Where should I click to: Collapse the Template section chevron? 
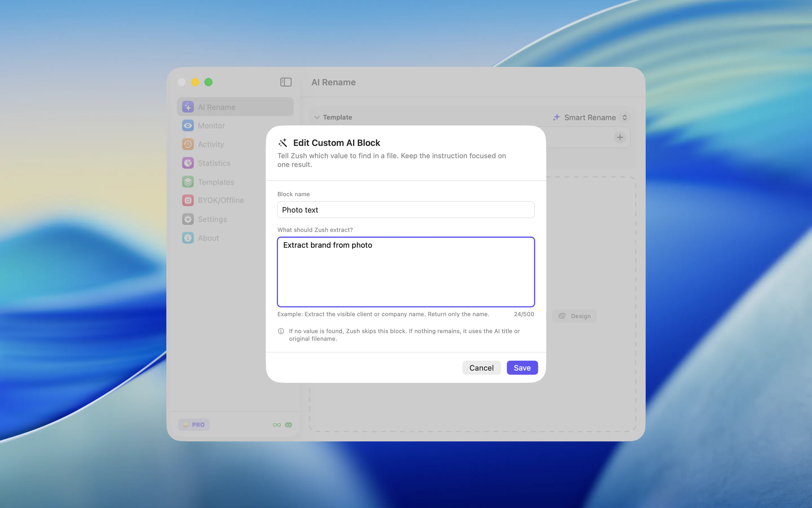317,117
